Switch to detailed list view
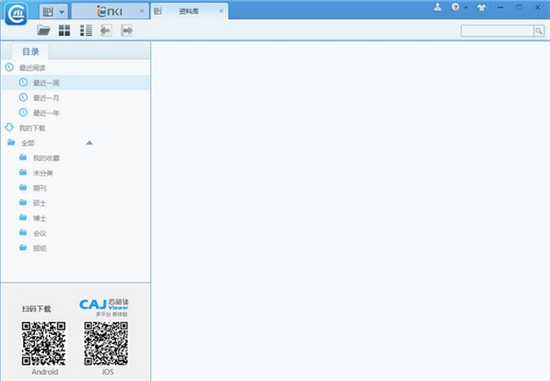Screen dimensions: 550x381 tap(86, 31)
